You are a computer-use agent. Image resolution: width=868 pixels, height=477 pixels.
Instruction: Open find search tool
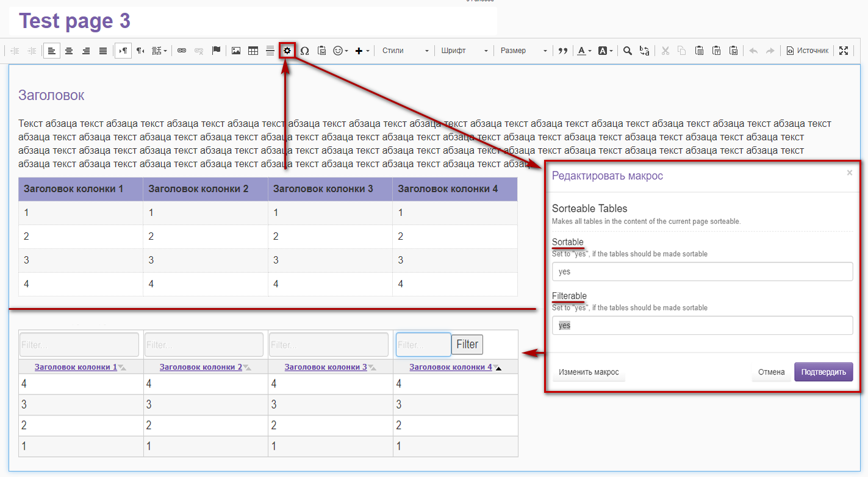click(628, 51)
